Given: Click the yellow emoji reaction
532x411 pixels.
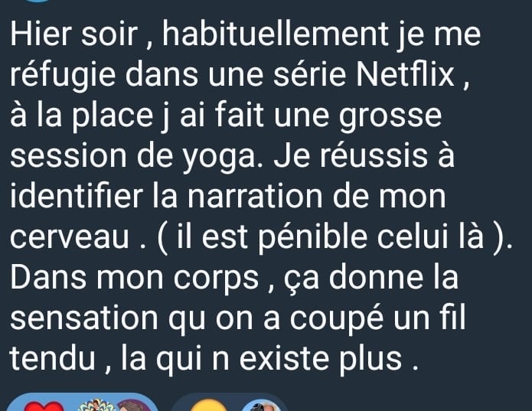Looking at the screenshot, I should pos(207,405).
